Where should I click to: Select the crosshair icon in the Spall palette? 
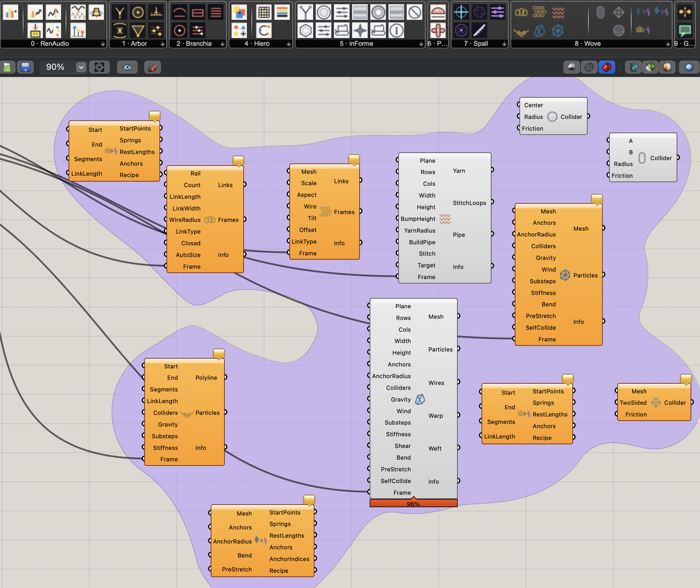coord(461,12)
